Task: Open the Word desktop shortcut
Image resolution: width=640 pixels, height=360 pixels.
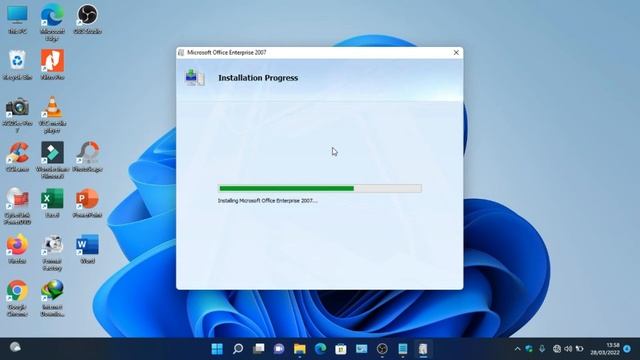Action: click(87, 248)
